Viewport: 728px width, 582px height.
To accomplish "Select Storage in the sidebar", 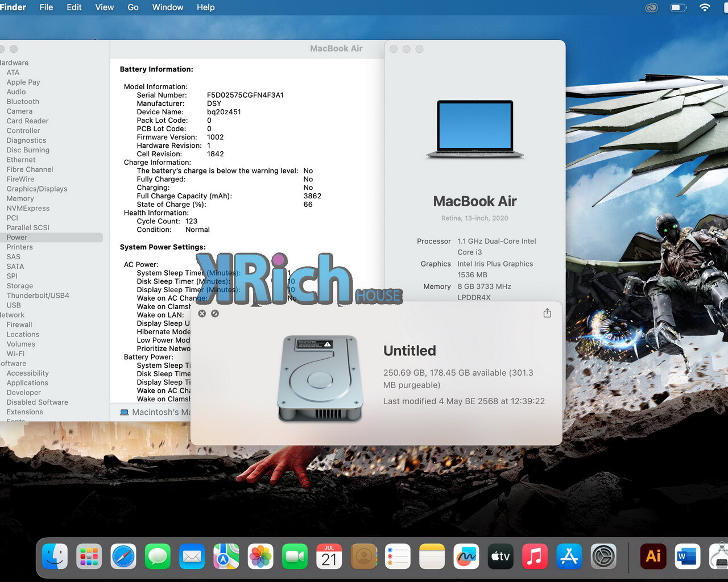I will tap(20, 286).
